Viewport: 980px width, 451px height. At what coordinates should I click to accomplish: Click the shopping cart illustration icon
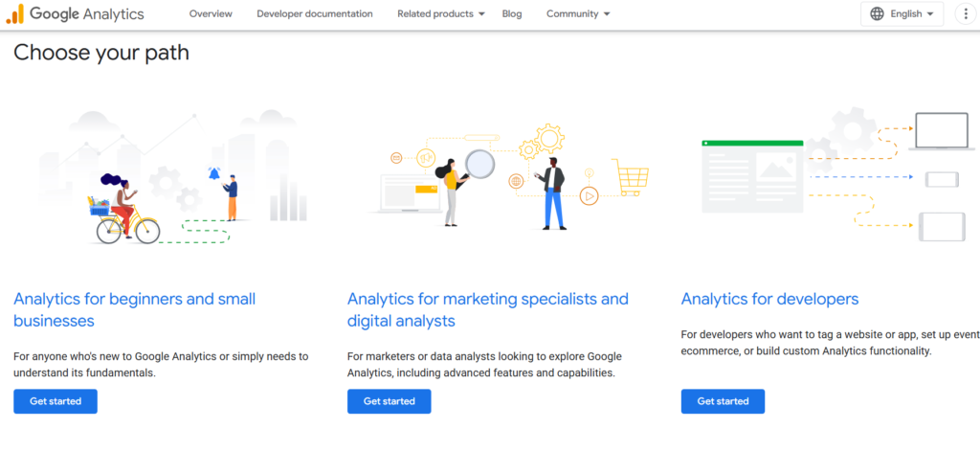click(631, 178)
